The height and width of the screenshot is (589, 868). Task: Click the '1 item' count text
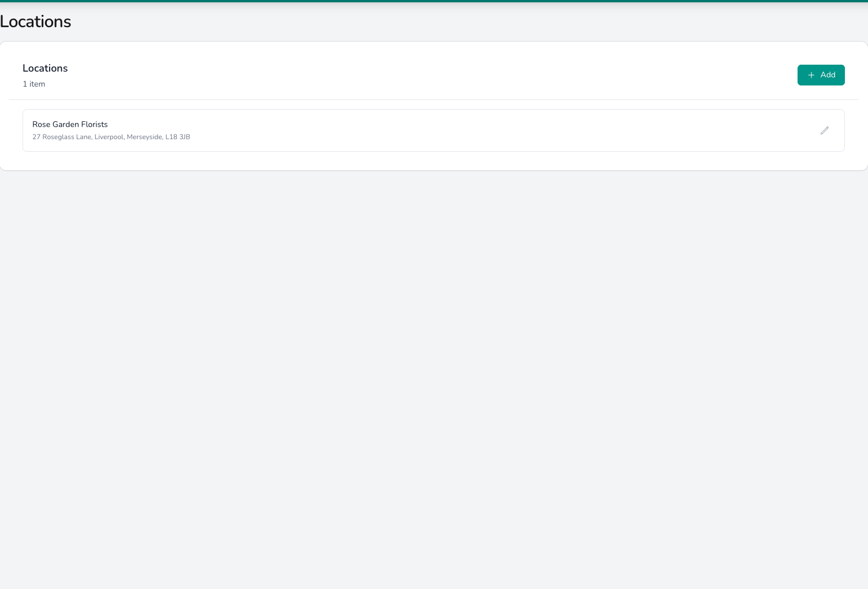point(33,84)
